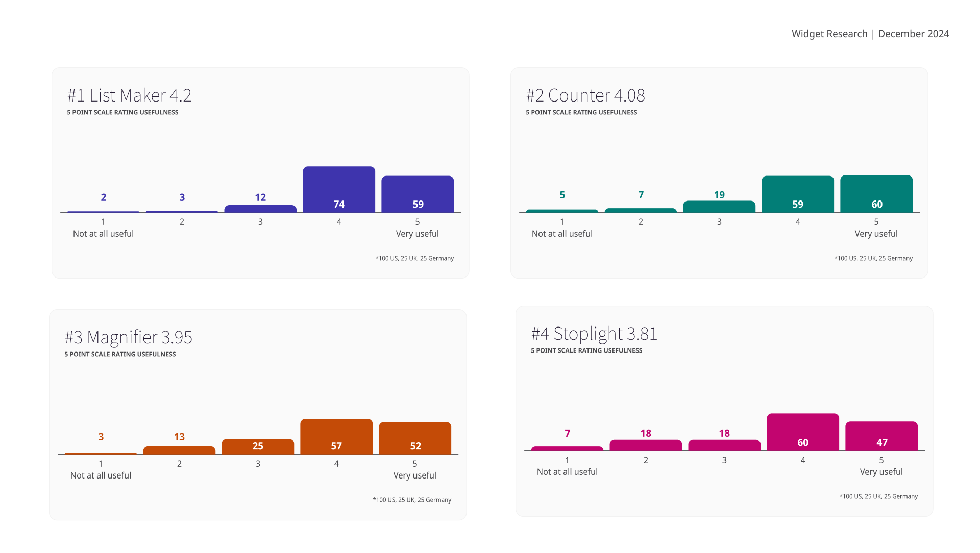Select the "#2 Counter 4.08" chart title
The image size is (980, 553).
585,95
